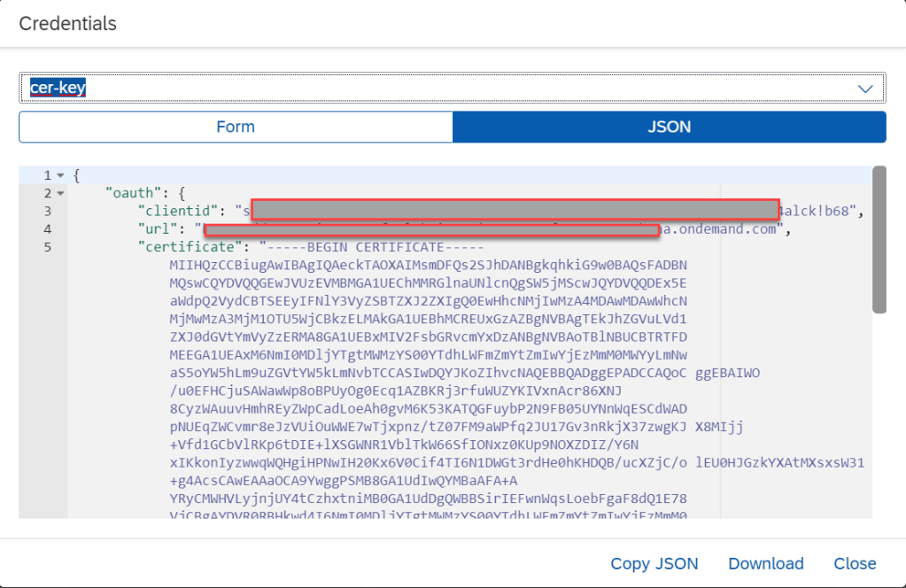Click line number 3 in the gutter
The height and width of the screenshot is (588, 906).
(x=47, y=211)
